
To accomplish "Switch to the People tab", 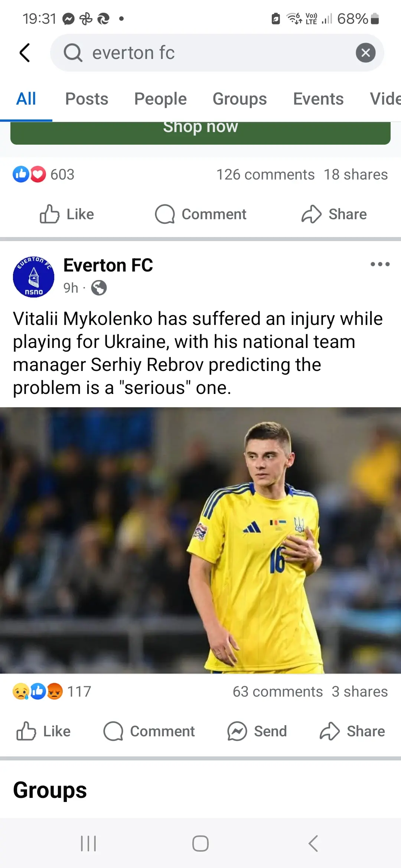I will pos(160,99).
